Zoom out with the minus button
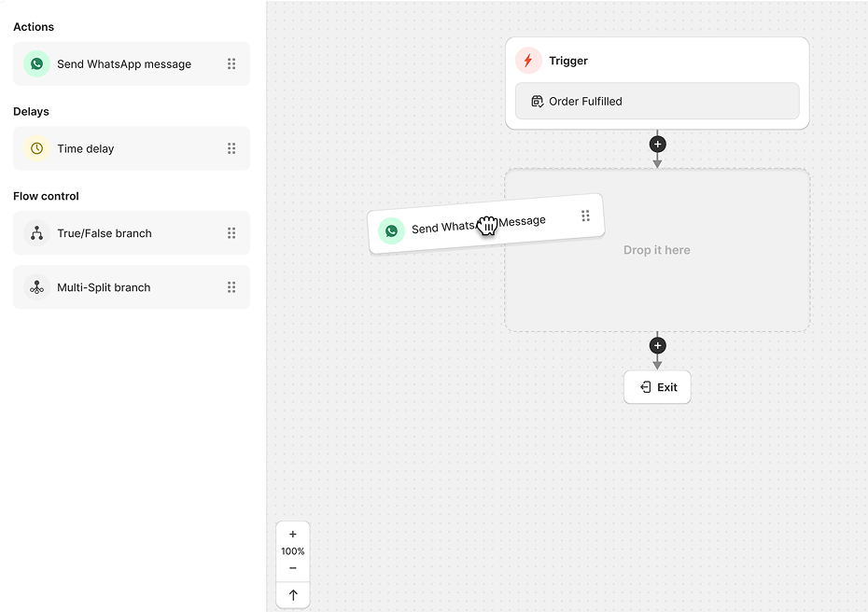Image resolution: width=868 pixels, height=612 pixels. (x=293, y=568)
